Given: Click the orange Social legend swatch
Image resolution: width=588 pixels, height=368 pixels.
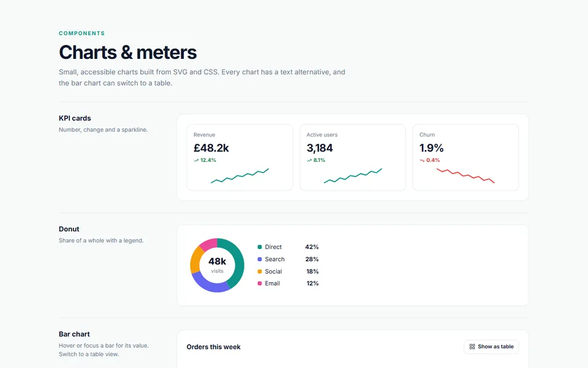Looking at the screenshot, I should click(x=260, y=272).
